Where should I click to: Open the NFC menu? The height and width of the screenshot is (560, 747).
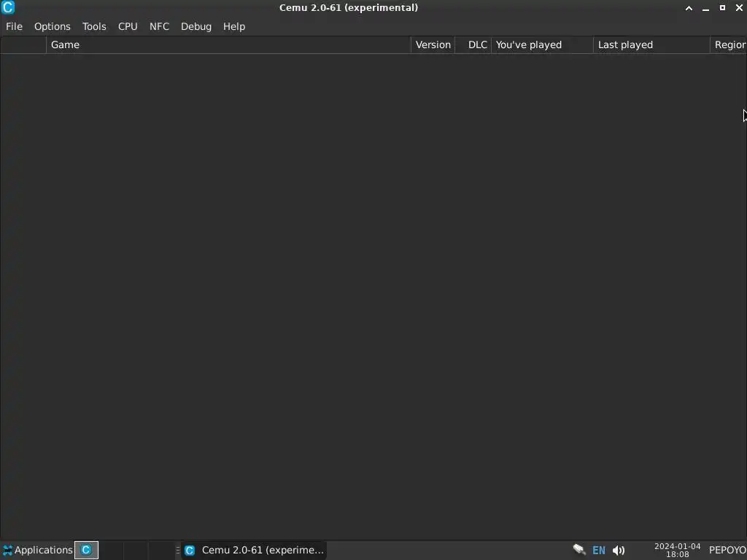tap(159, 27)
